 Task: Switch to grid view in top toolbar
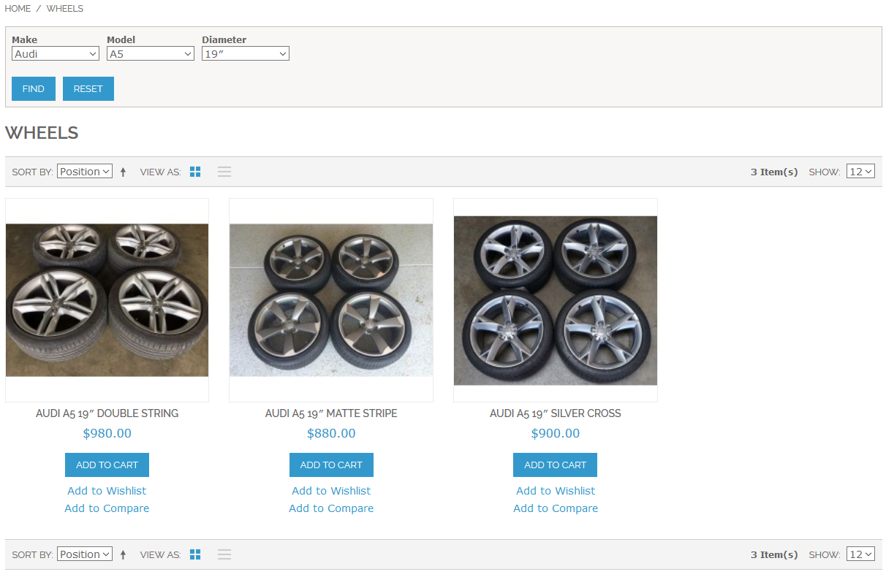pyautogui.click(x=195, y=172)
